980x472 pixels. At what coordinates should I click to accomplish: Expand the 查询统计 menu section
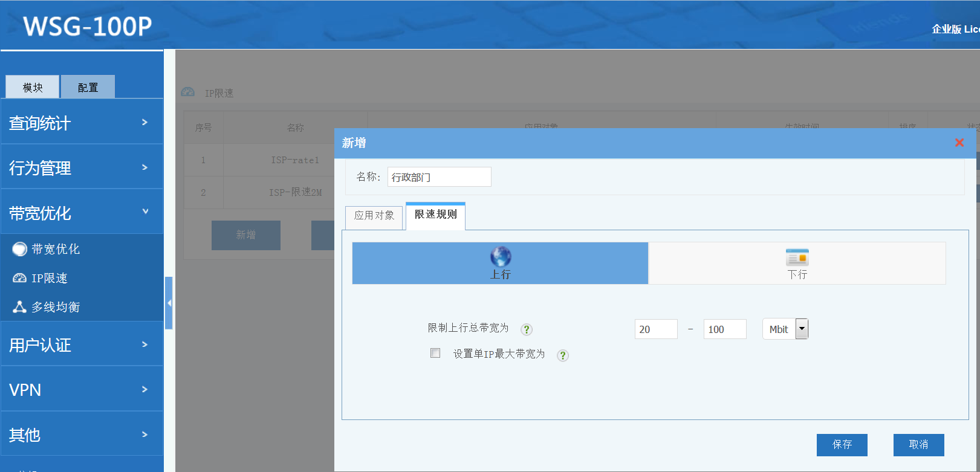(82, 123)
